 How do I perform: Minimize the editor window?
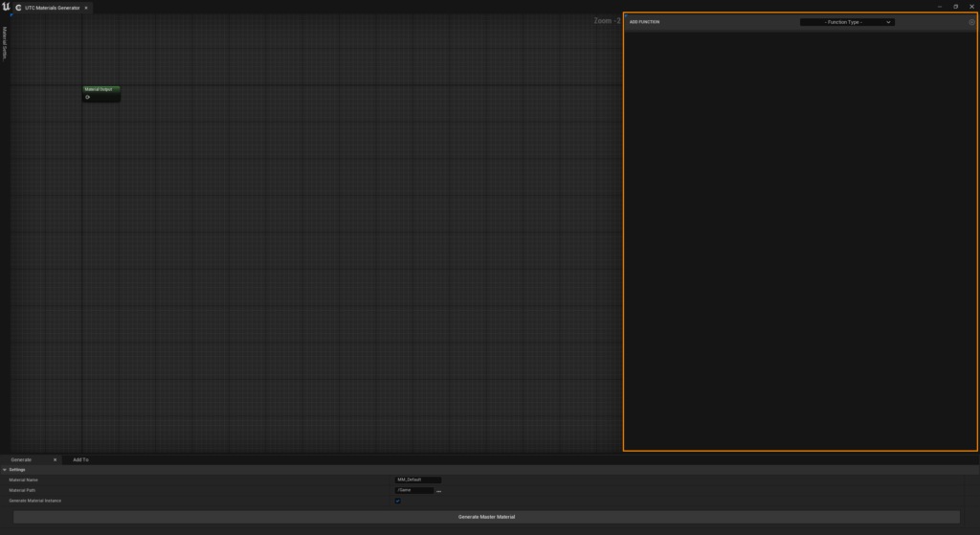coord(939,7)
